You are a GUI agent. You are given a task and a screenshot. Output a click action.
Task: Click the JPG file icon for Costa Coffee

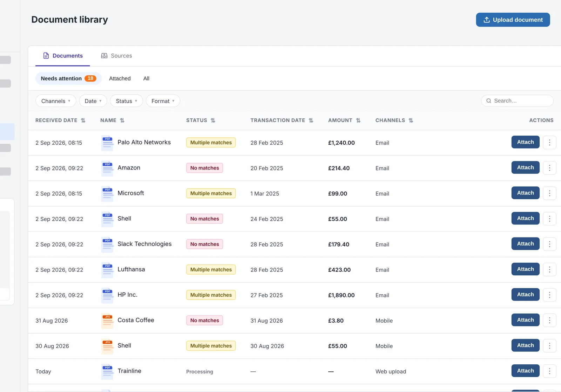107,321
